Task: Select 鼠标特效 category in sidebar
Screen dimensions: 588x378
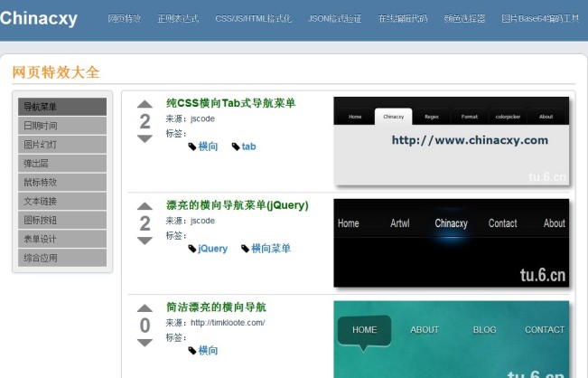Action: pyautogui.click(x=62, y=183)
